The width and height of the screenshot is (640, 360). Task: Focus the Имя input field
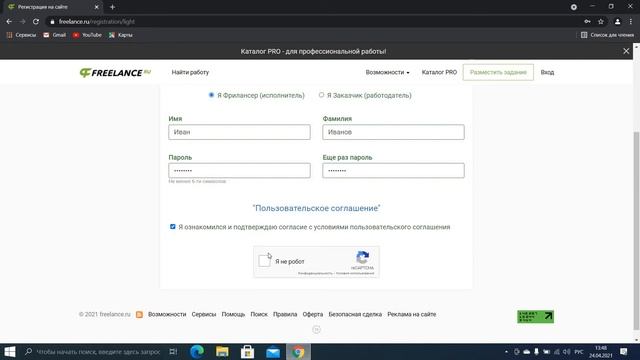point(239,132)
